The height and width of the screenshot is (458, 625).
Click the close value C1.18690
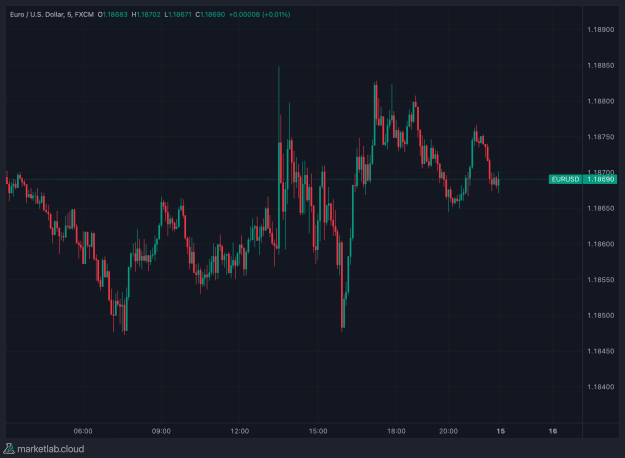click(210, 14)
